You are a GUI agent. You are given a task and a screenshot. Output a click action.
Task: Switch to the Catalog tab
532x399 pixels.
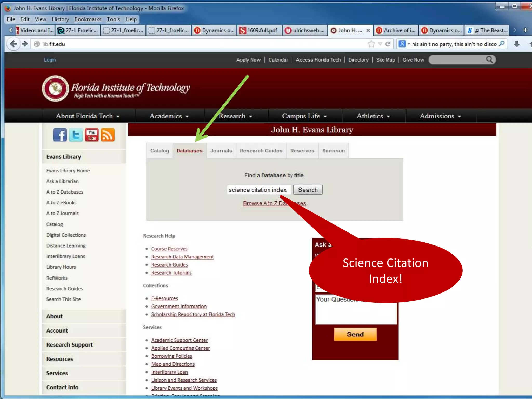[x=159, y=151]
